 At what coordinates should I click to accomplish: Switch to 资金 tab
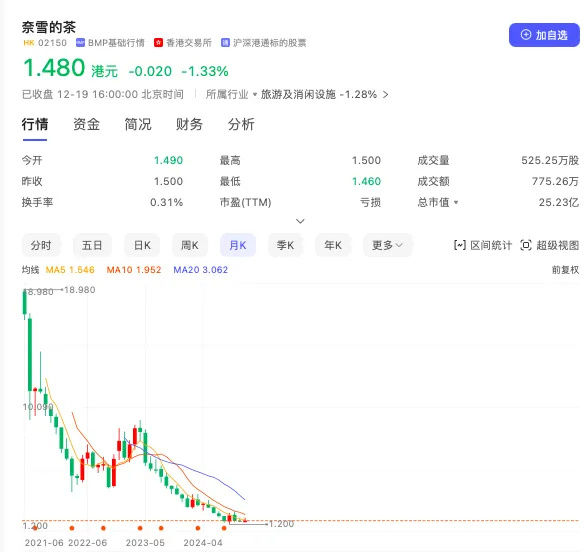click(x=86, y=124)
